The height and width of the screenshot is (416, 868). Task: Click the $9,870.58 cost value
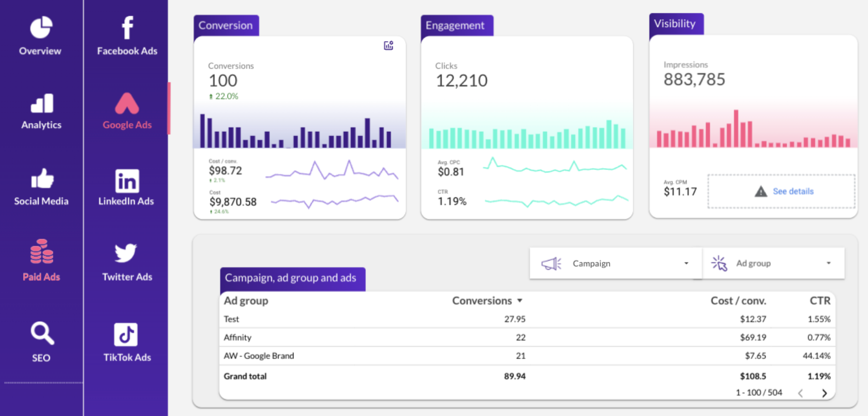point(233,202)
